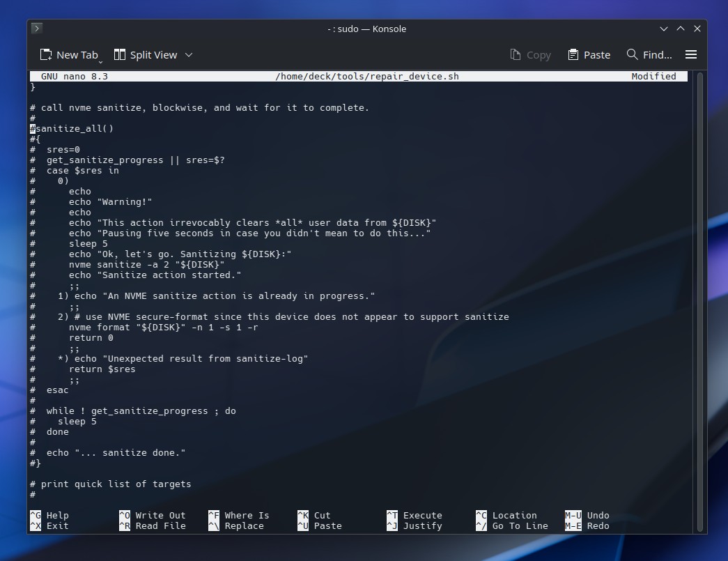The height and width of the screenshot is (561, 728).
Task: Click the Konsole icon in the title bar
Action: pyautogui.click(x=36, y=29)
